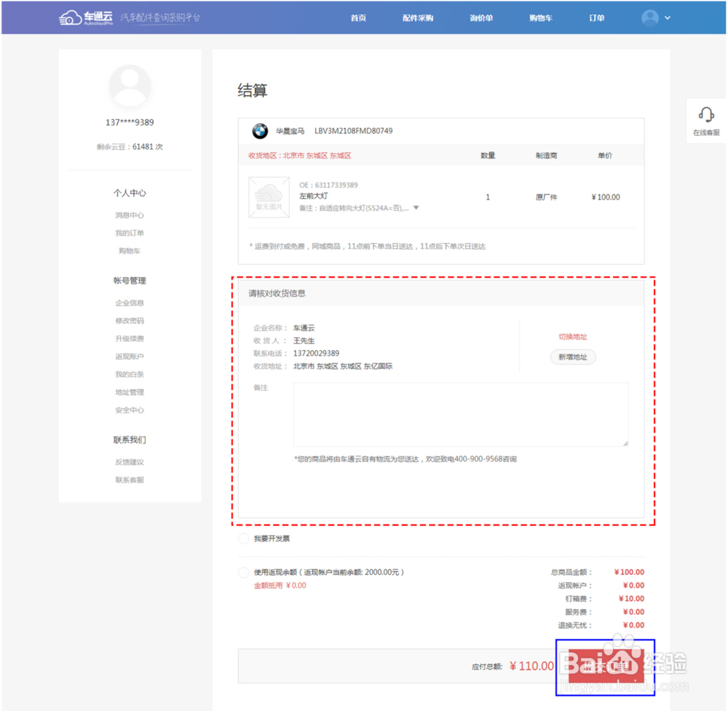Click the 金额抵用 ￥0.00 text
This screenshot has height=711, width=728.
(x=280, y=586)
